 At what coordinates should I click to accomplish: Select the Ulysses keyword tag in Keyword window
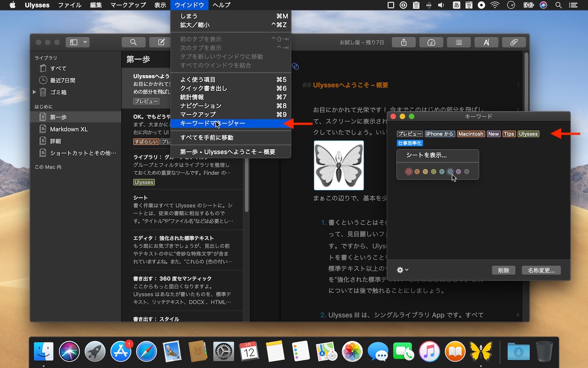pyautogui.click(x=528, y=134)
